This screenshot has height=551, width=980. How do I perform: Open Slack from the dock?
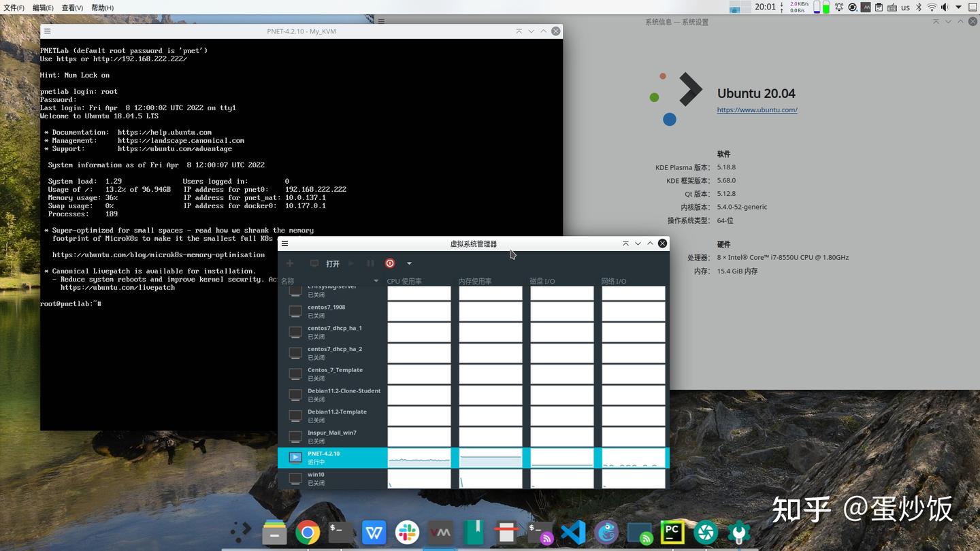pos(407,533)
